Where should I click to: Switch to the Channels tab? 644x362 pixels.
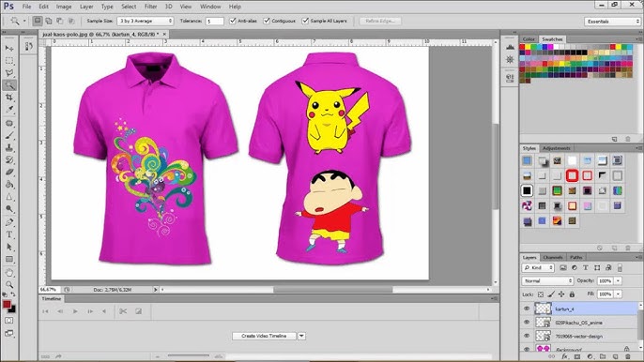click(553, 257)
